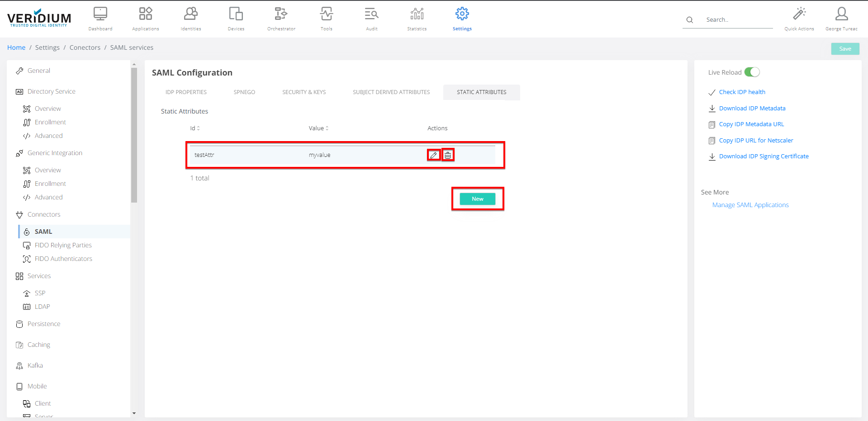This screenshot has width=868, height=421.
Task: Open the Dashboard from top navigation
Action: tap(100, 19)
